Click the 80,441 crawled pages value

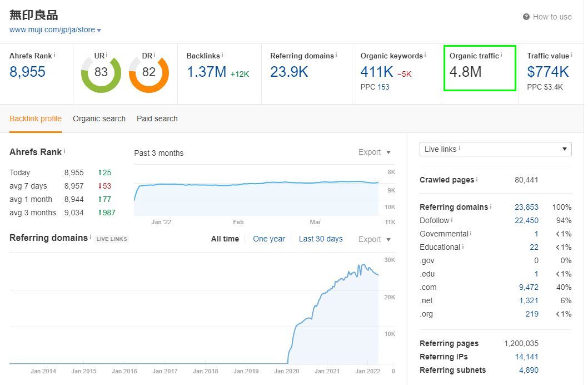526,180
